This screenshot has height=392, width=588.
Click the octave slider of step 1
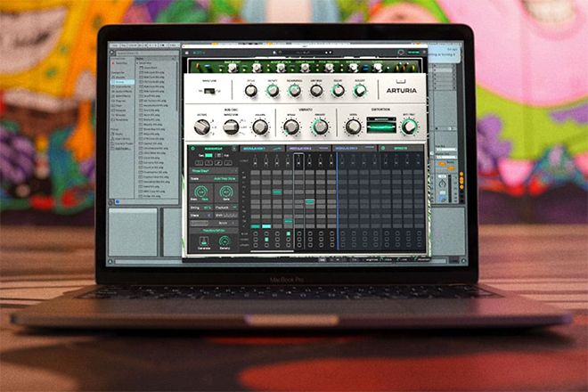[x=256, y=161]
